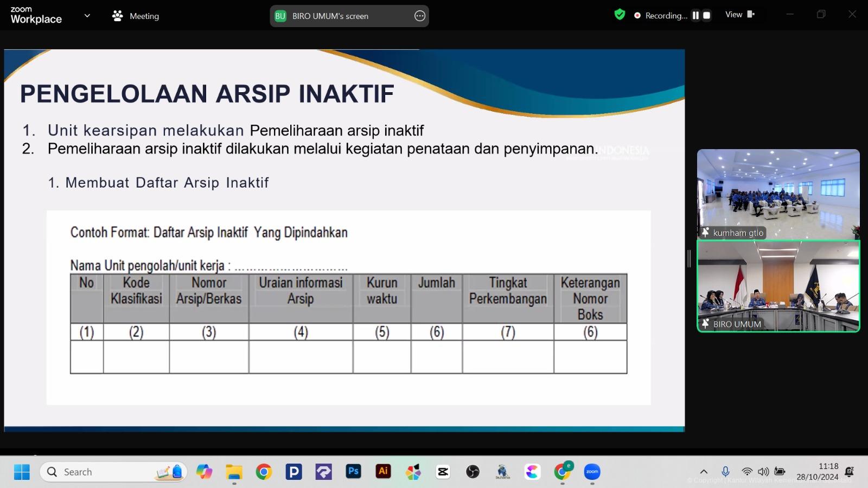
Task: Open the speaker volume tray icon
Action: 763,472
